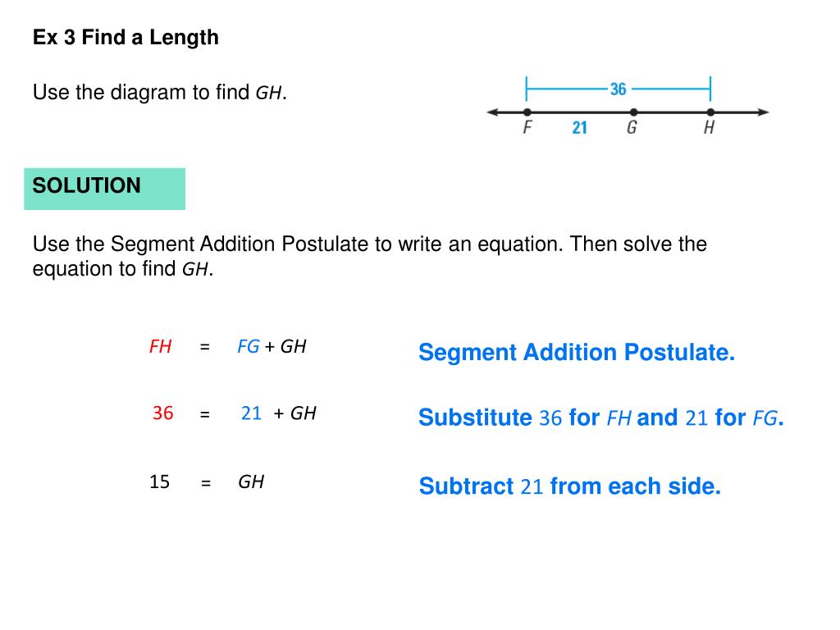The height and width of the screenshot is (630, 840).
Task: Click the red FH in the first equation
Action: [160, 347]
